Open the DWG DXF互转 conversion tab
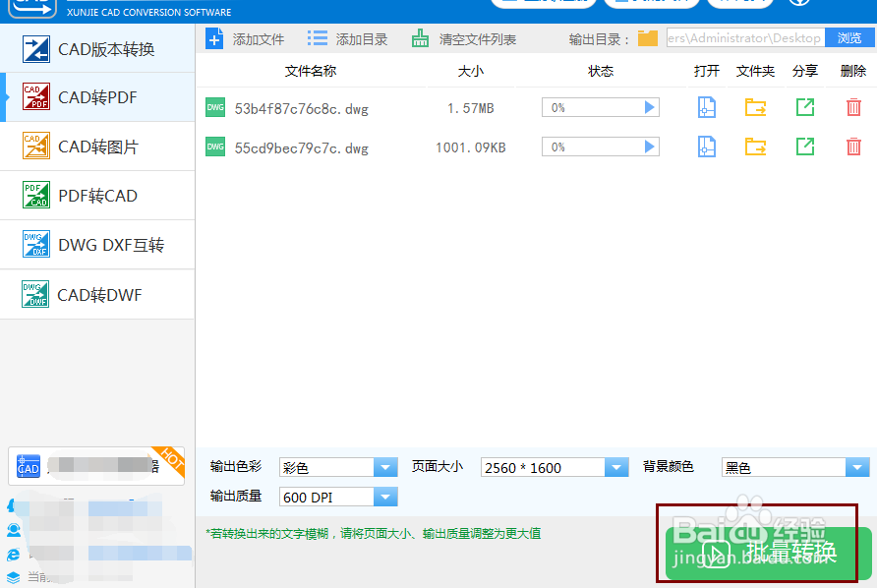 tap(97, 245)
